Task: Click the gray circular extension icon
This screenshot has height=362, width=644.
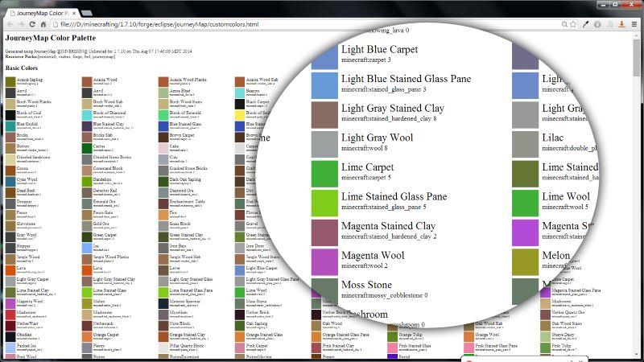Action: pos(597,25)
